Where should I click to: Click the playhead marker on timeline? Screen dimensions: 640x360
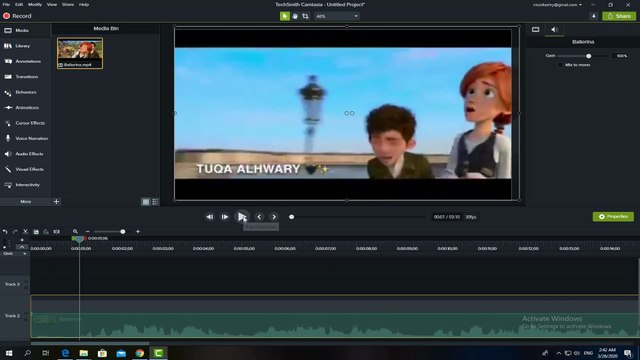click(79, 239)
